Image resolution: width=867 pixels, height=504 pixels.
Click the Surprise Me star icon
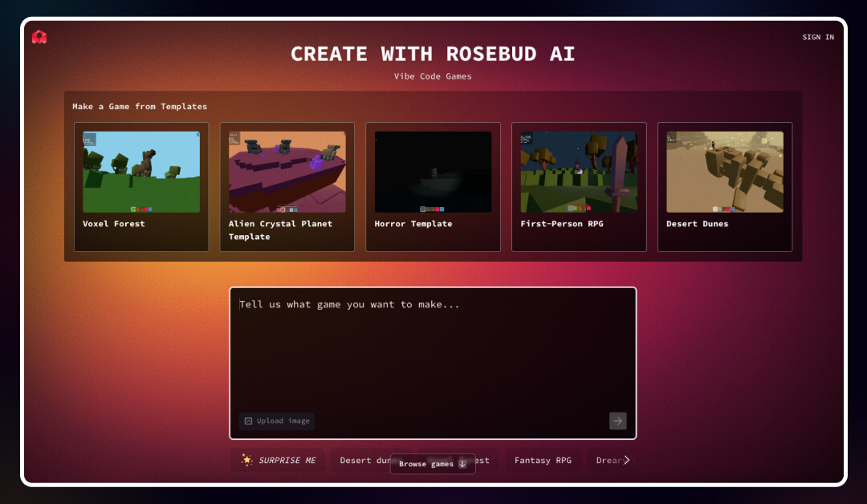coord(246,460)
